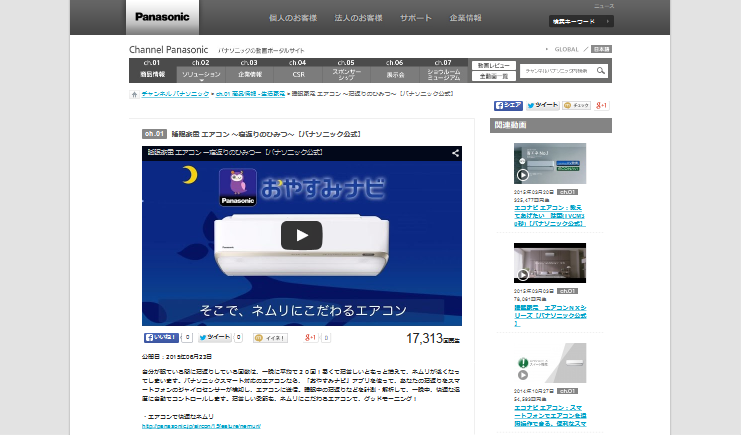The width and height of the screenshot is (741, 435).
Task: Play icon on third related thumbnail
Action: point(523,375)
